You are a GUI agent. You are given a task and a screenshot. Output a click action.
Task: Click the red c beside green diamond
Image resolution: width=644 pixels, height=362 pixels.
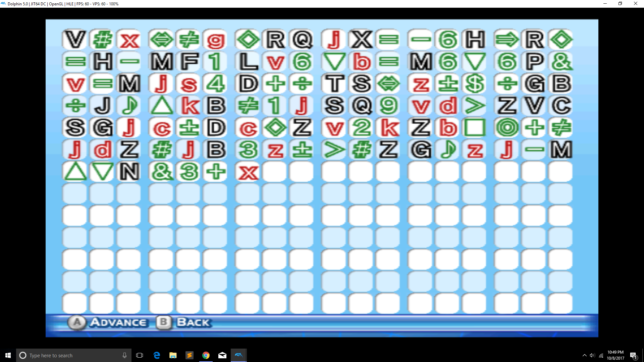point(248,128)
